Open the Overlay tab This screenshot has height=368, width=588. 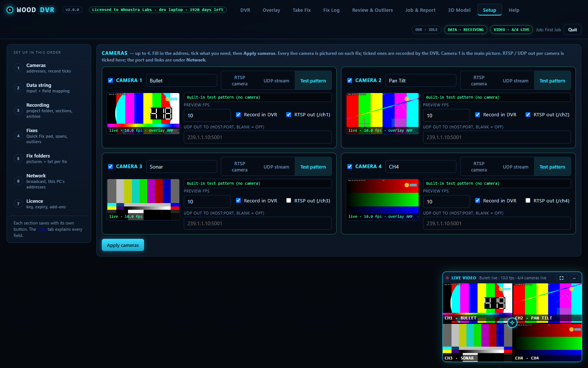(271, 10)
